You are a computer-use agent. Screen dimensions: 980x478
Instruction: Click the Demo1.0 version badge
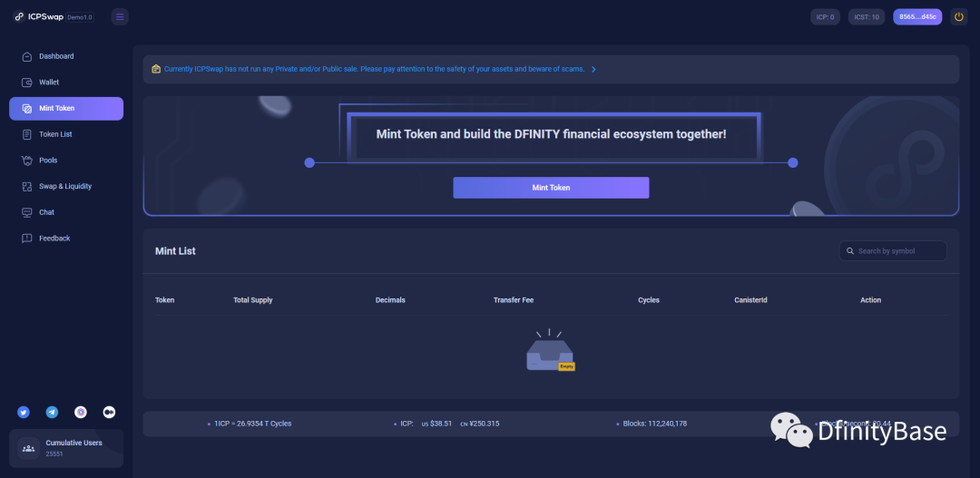pyautogui.click(x=80, y=17)
